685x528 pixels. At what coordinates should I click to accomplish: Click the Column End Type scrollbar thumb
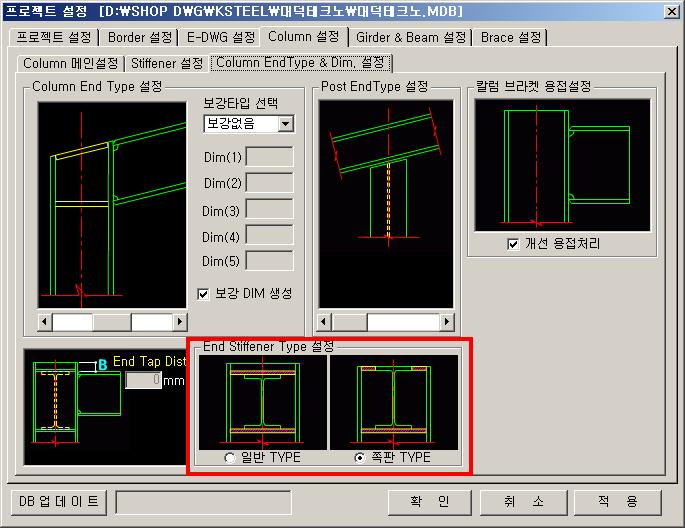tap(112, 322)
